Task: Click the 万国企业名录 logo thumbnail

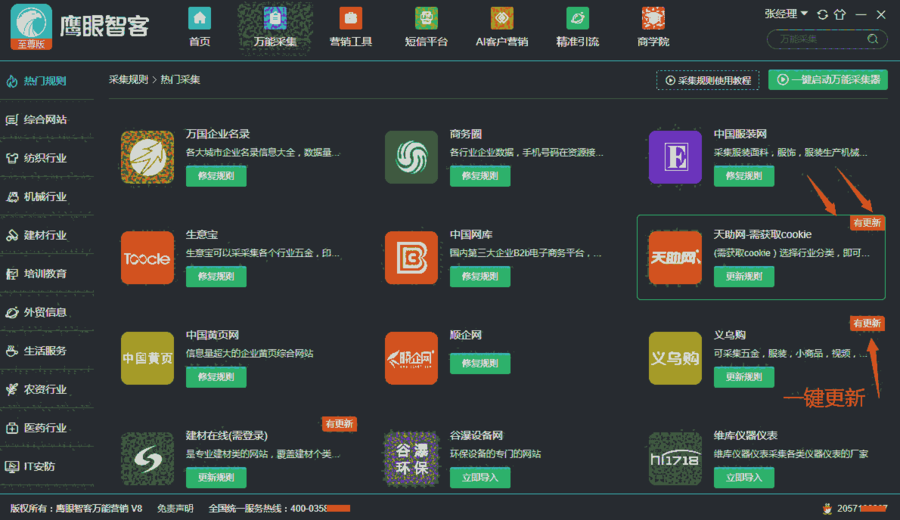Action: click(147, 158)
